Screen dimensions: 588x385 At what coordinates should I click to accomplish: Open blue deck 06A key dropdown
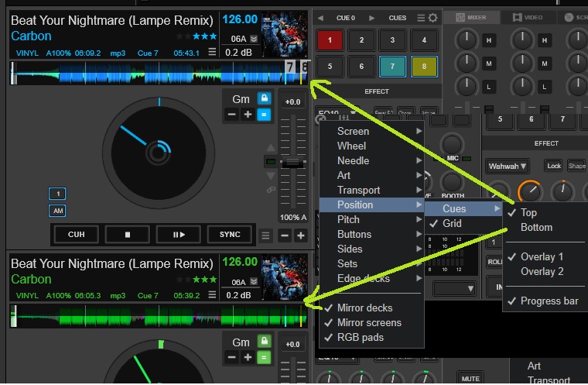pyautogui.click(x=254, y=39)
